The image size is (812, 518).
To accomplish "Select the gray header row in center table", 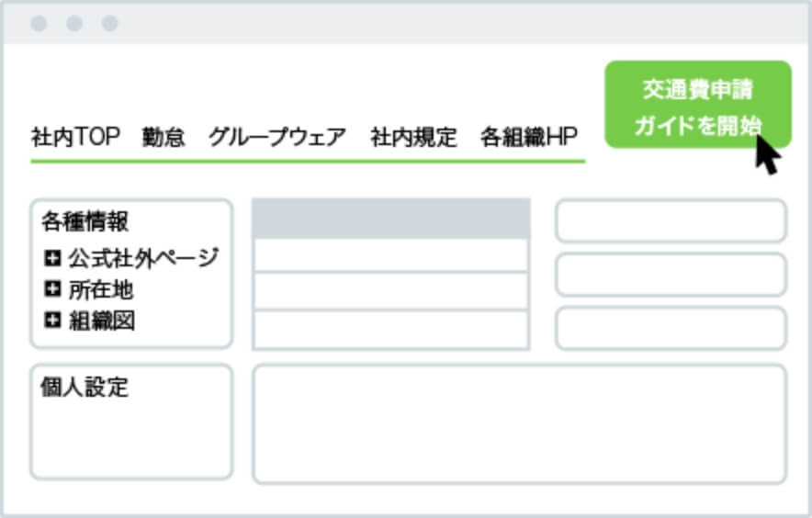I will (x=391, y=218).
